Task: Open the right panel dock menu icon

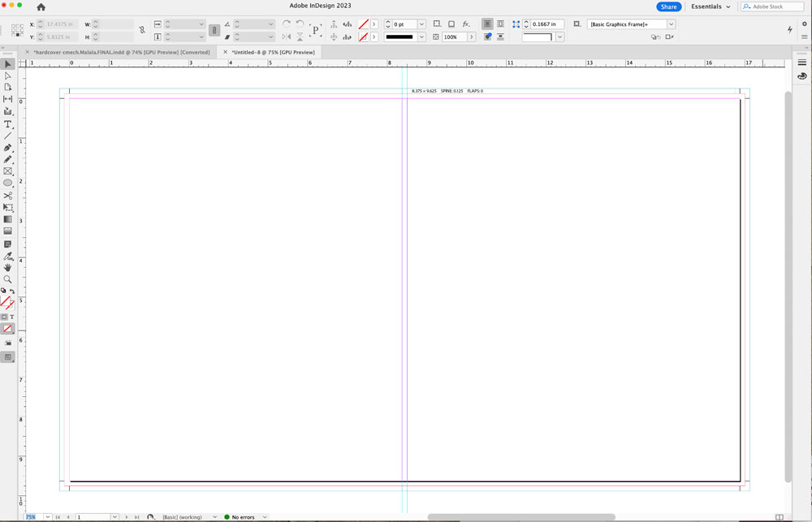Action: coord(801,63)
